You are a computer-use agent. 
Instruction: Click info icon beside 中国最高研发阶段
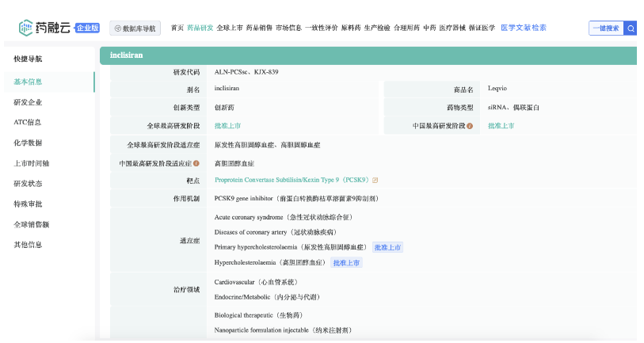point(470,126)
